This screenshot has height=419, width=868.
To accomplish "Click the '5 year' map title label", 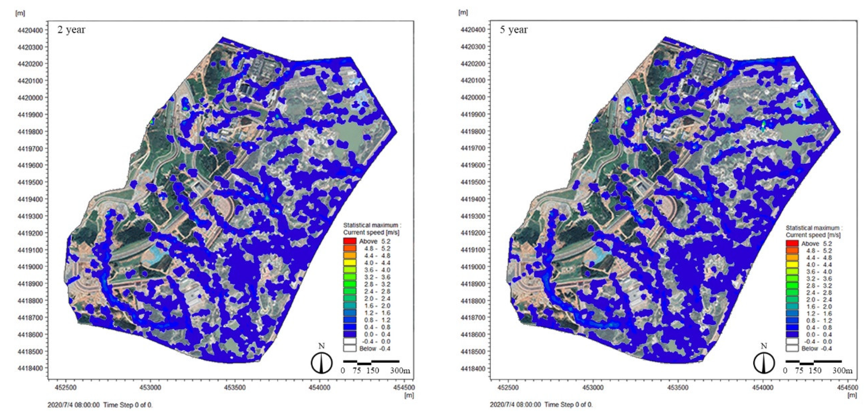I will click(x=513, y=30).
